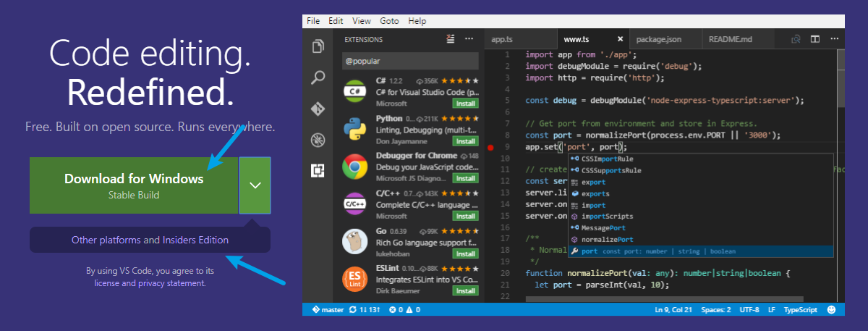The image size is (868, 331).
Task: Click the feedback smiley in status bar
Action: [831, 309]
